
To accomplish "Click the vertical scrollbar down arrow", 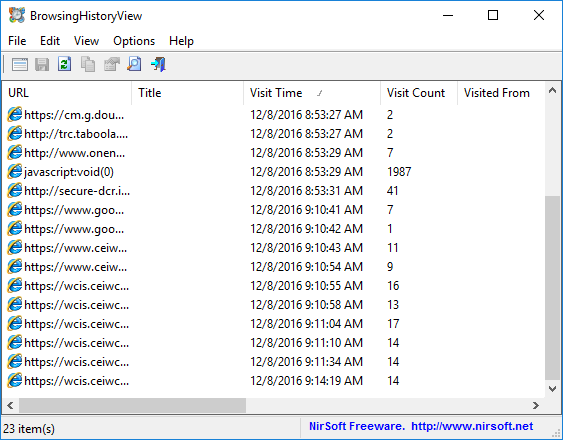I will coord(553,388).
